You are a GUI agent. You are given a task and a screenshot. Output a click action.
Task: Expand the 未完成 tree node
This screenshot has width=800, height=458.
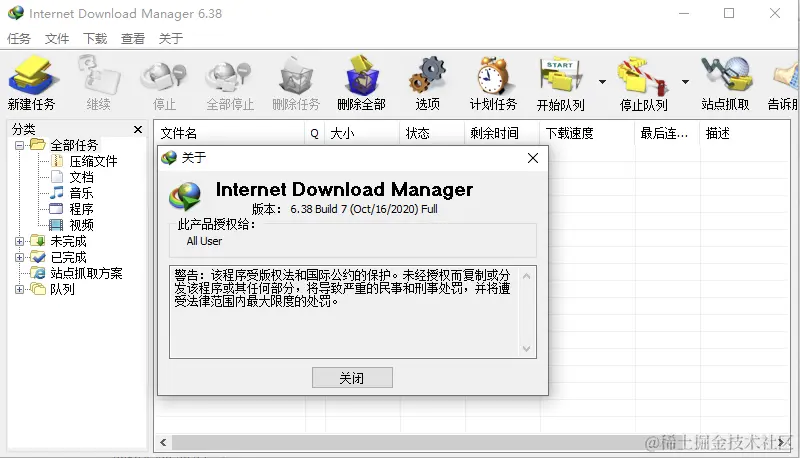19,241
